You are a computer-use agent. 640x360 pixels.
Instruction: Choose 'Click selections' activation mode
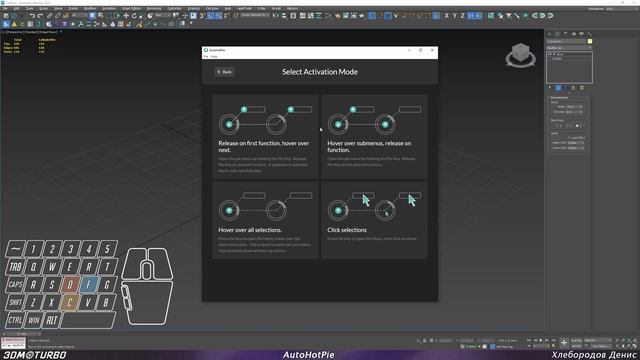coord(374,220)
